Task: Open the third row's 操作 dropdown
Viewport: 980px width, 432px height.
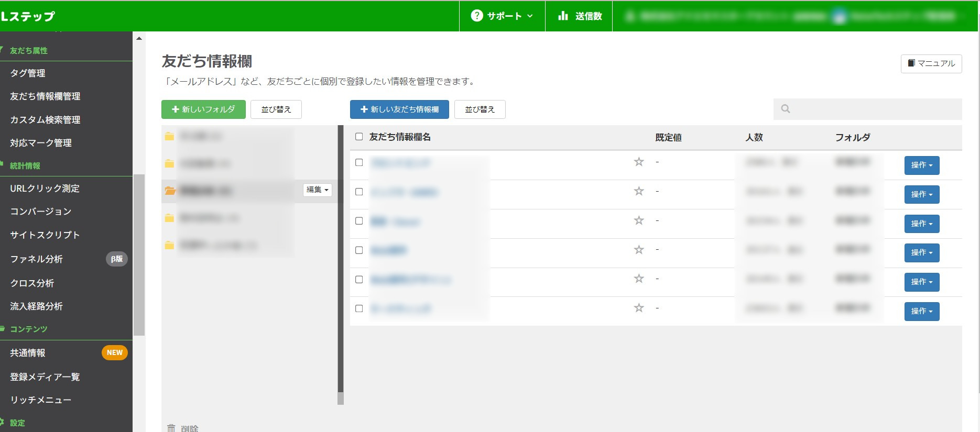Action: [922, 224]
